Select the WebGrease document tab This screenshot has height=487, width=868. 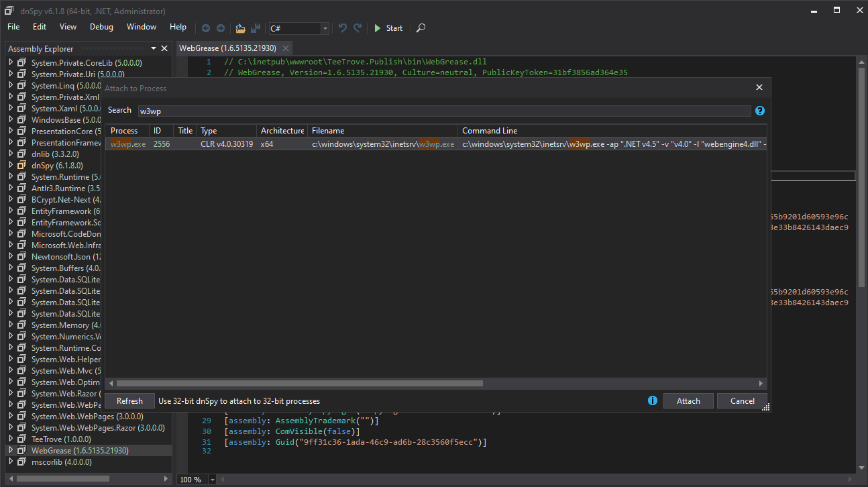[227, 48]
